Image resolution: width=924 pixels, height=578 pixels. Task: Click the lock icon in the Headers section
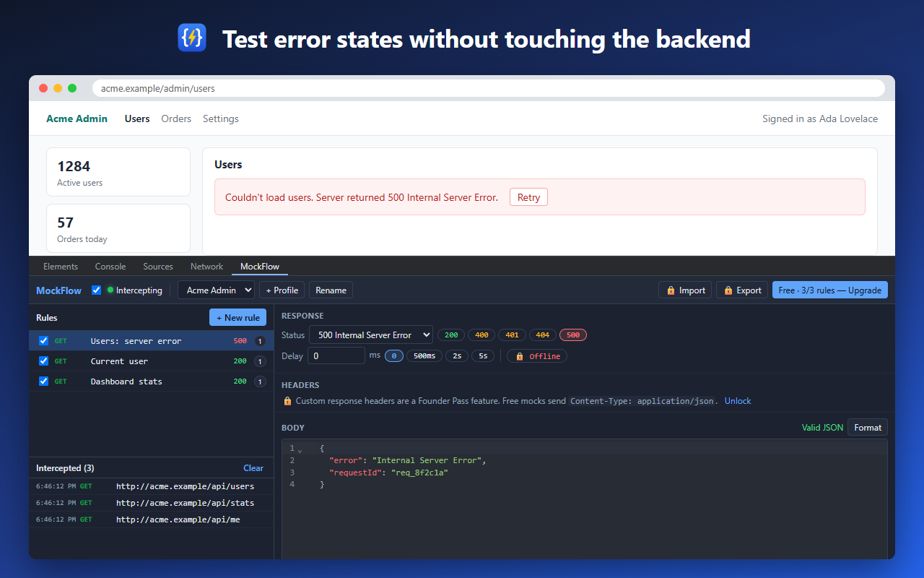click(287, 401)
